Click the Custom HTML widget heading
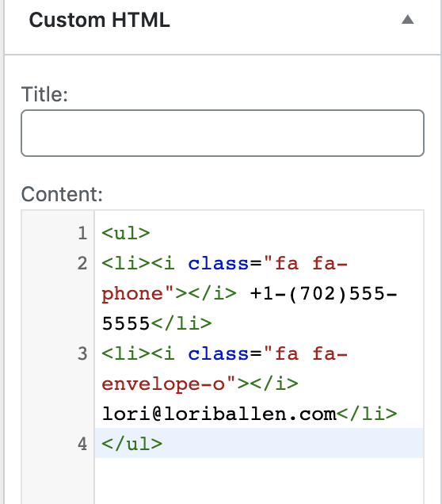The height and width of the screenshot is (504, 442). pyautogui.click(x=99, y=20)
